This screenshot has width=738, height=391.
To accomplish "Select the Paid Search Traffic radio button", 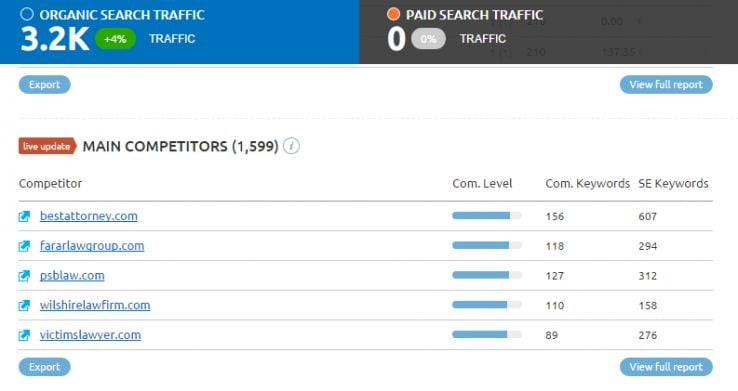I will 393,14.
